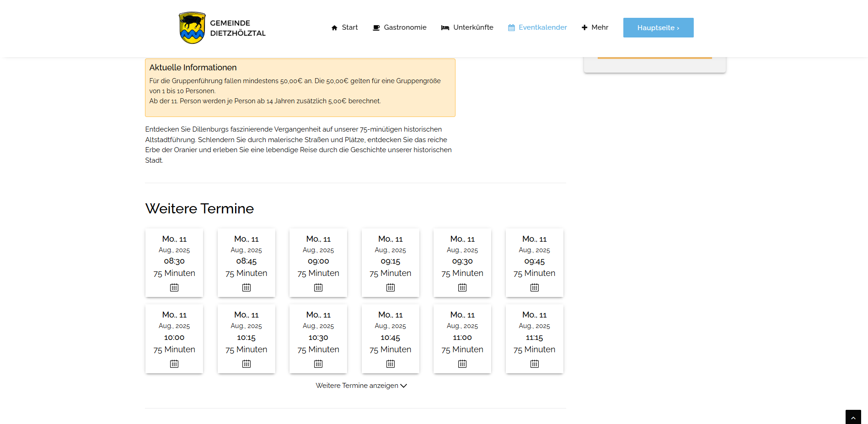Click the 'Gemeinde Dietzhölztal' site title text
This screenshot has width=868, height=424.
tap(238, 28)
